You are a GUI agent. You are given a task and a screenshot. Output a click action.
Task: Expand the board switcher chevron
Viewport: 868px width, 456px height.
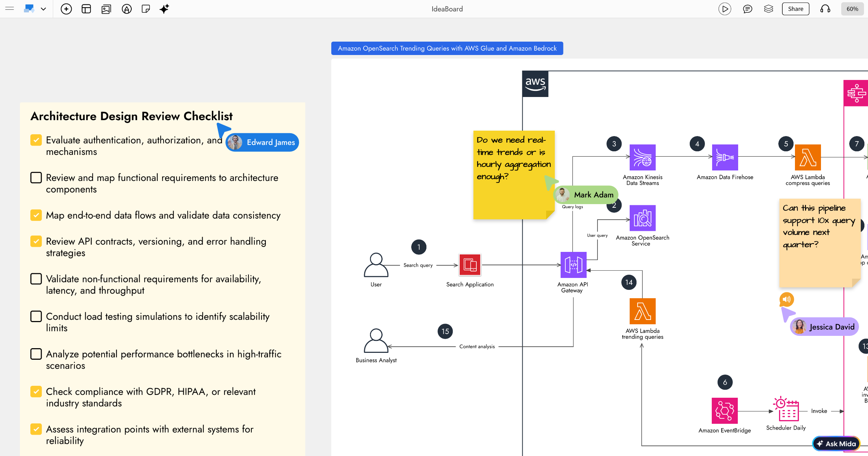click(x=43, y=9)
